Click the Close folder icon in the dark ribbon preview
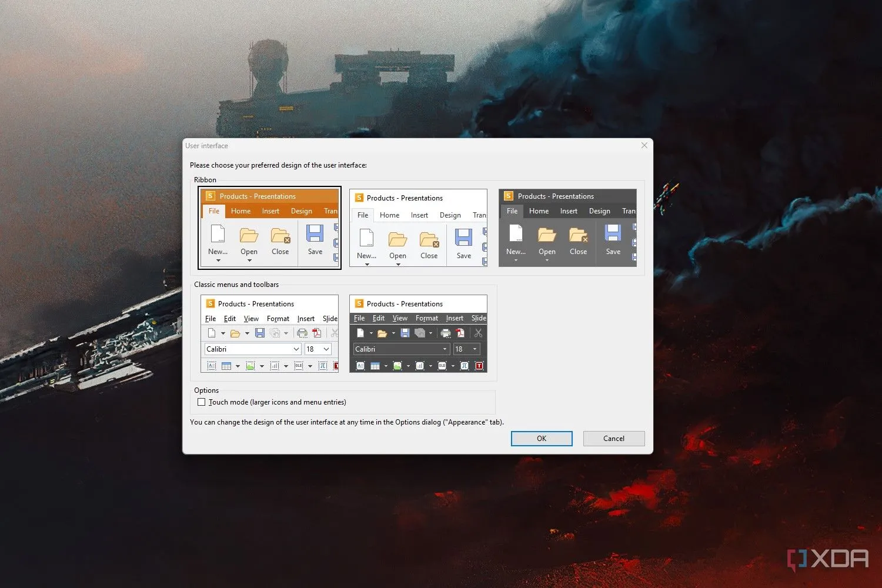This screenshot has height=588, width=882. [578, 235]
